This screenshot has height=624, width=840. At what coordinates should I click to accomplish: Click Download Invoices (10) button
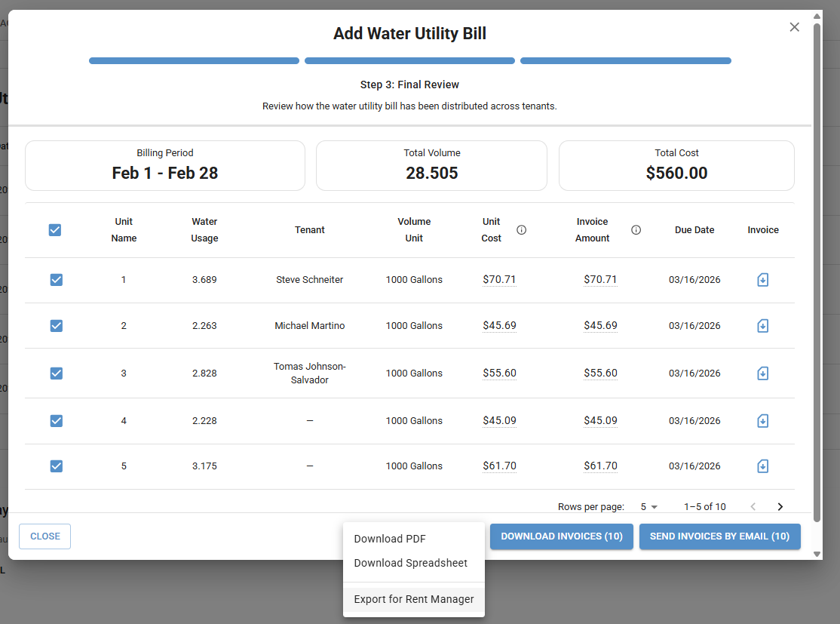pyautogui.click(x=562, y=536)
